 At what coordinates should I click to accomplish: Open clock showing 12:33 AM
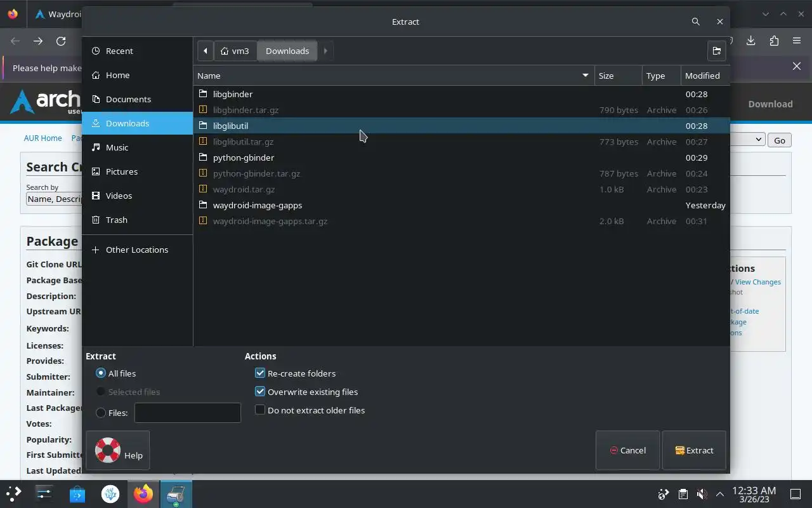coord(754,494)
